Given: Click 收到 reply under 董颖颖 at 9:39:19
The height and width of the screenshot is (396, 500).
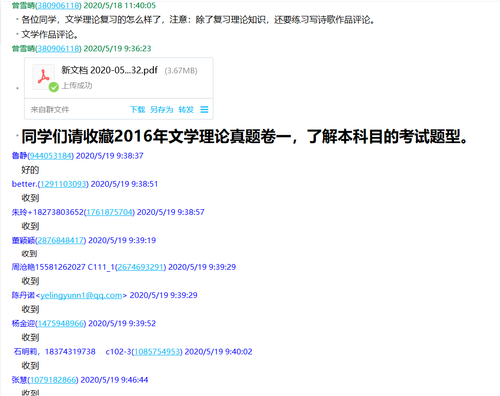Looking at the screenshot, I should (x=29, y=254).
